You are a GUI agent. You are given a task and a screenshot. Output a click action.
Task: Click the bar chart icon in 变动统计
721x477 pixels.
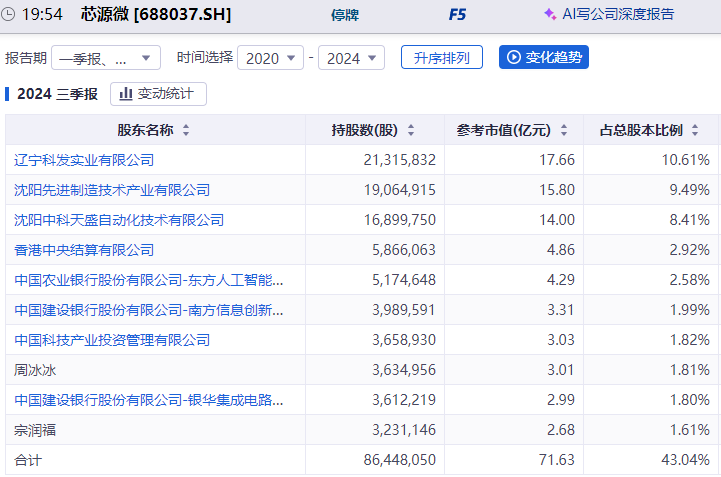pyautogui.click(x=126, y=94)
